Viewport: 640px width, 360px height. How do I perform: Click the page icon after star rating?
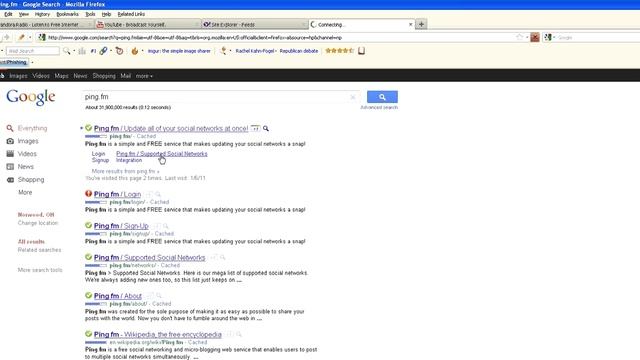[361, 51]
